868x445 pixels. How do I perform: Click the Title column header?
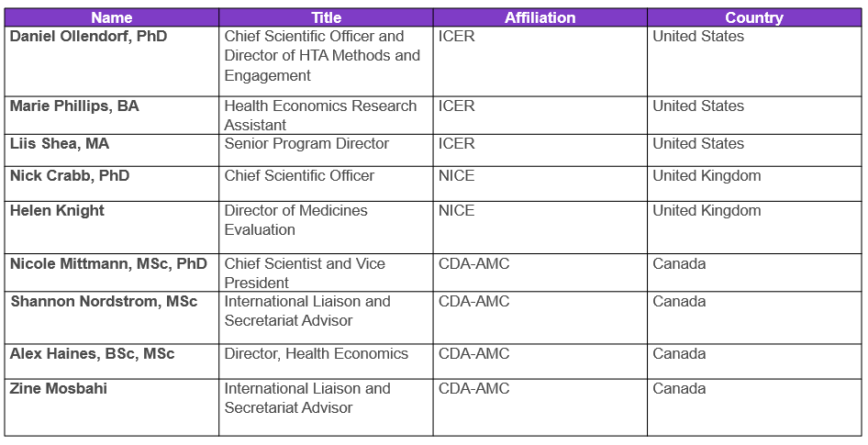pyautogui.click(x=326, y=17)
